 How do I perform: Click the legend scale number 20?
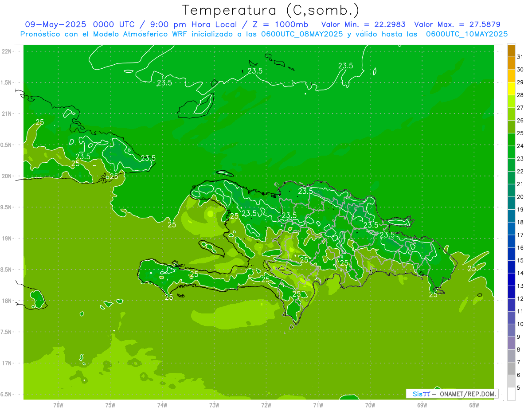pyautogui.click(x=520, y=197)
